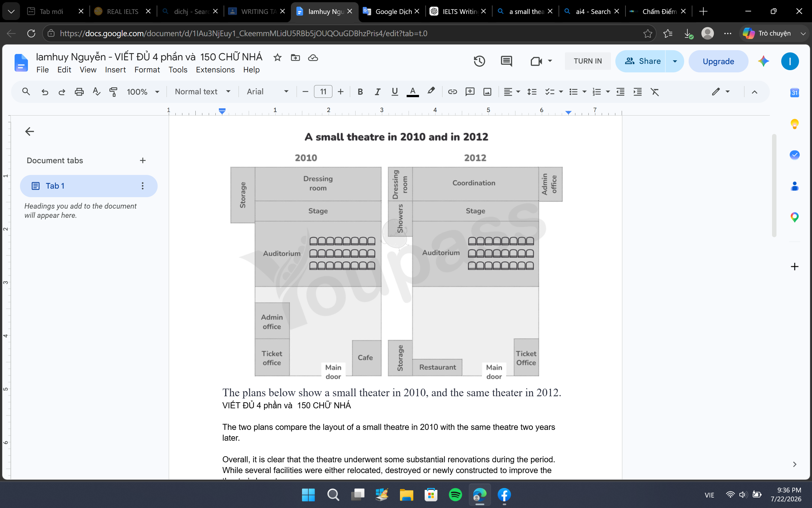Open Google Maps side panel

[x=795, y=217]
